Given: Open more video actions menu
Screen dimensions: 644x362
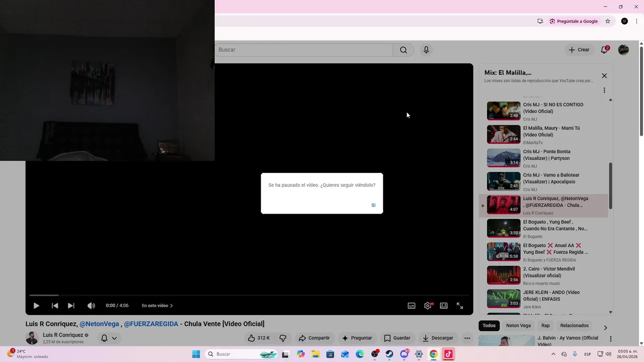Looking at the screenshot, I should 467,338.
